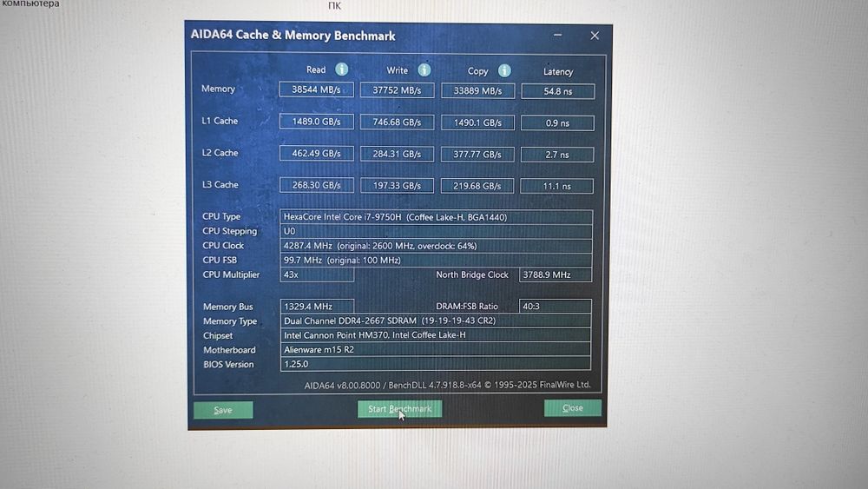Image resolution: width=868 pixels, height=489 pixels.
Task: Select Memory Latency value 54.8 ns
Action: tap(558, 91)
